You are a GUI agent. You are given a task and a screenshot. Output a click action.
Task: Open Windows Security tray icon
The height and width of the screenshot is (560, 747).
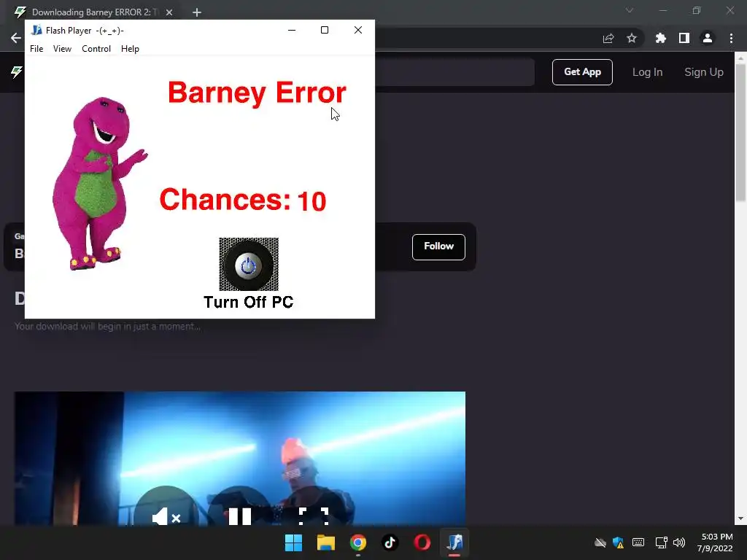(x=619, y=542)
